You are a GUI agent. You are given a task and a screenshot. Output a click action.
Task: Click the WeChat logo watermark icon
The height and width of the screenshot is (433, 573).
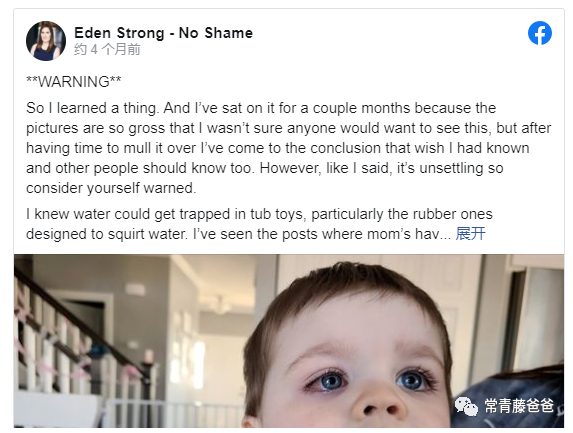(466, 406)
